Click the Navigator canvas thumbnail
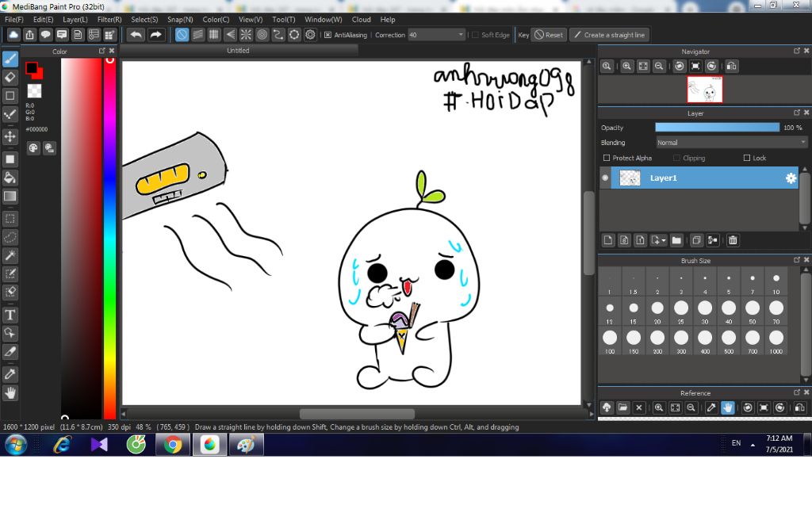The width and height of the screenshot is (812, 524). point(704,90)
